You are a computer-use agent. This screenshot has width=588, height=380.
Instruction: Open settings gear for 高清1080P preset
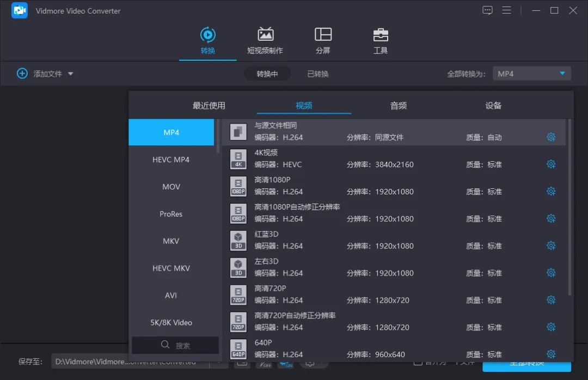pyautogui.click(x=550, y=191)
